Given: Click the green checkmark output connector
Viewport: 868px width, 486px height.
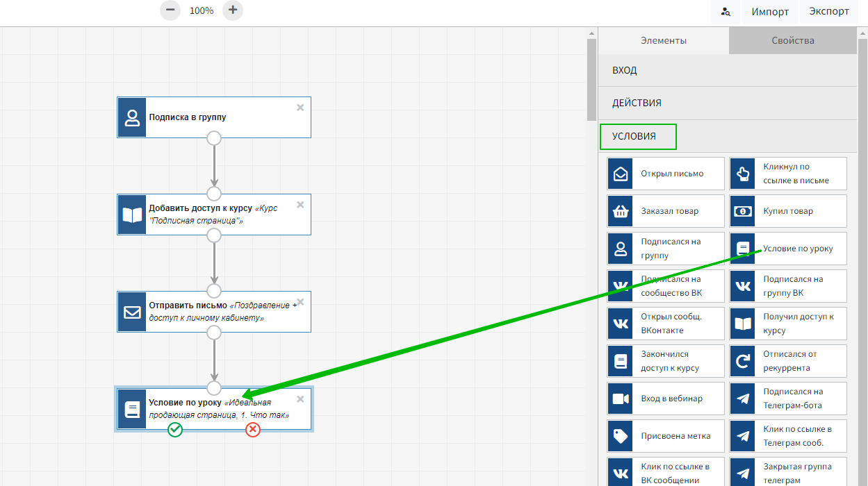Looking at the screenshot, I should pyautogui.click(x=175, y=430).
